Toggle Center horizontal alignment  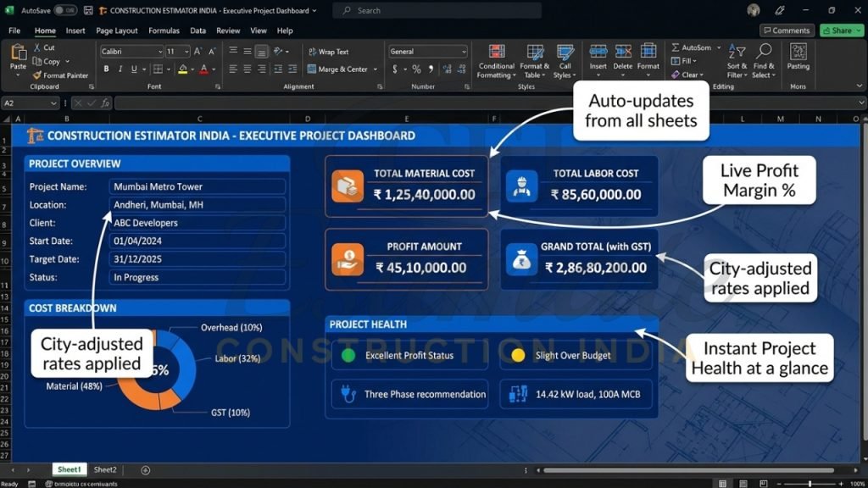(248, 69)
